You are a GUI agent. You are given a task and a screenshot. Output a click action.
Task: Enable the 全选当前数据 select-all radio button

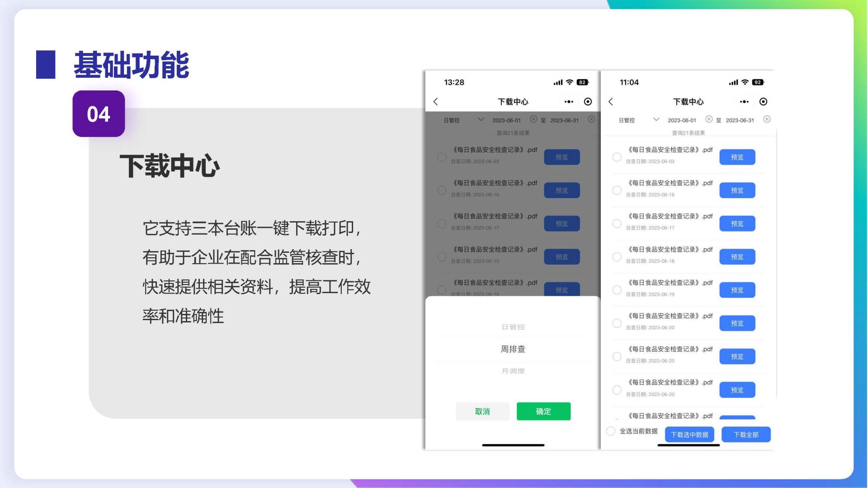611,431
